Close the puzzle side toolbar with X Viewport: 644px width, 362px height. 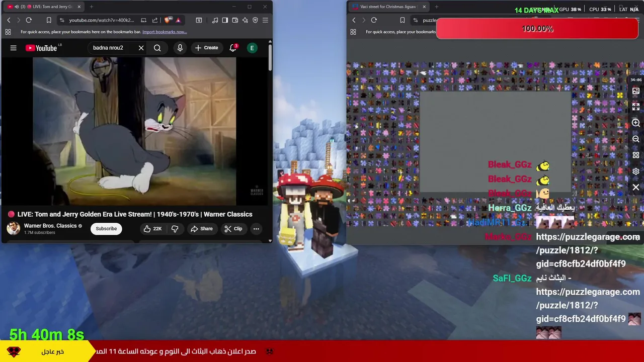click(636, 188)
